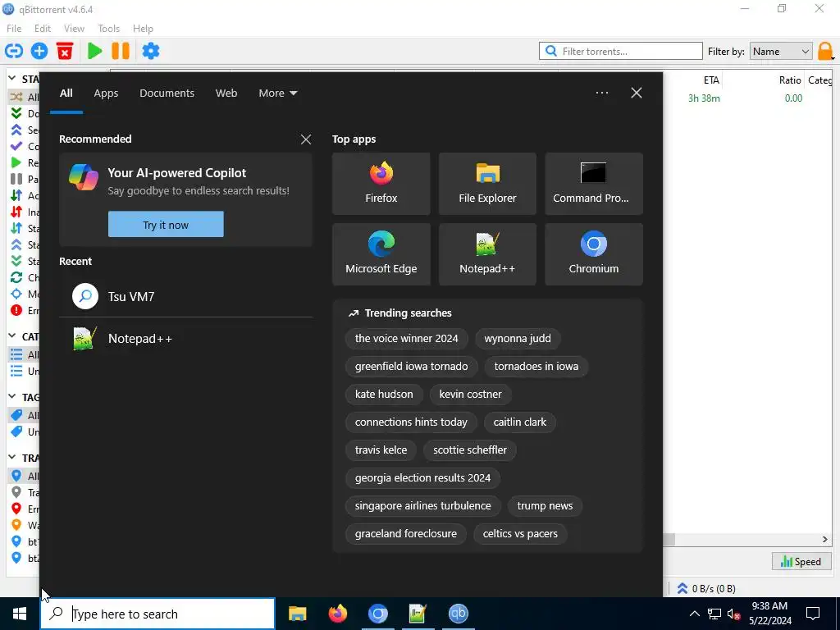The height and width of the screenshot is (630, 840).
Task: Collapse the STATUS section in sidebar
Action: (12, 78)
